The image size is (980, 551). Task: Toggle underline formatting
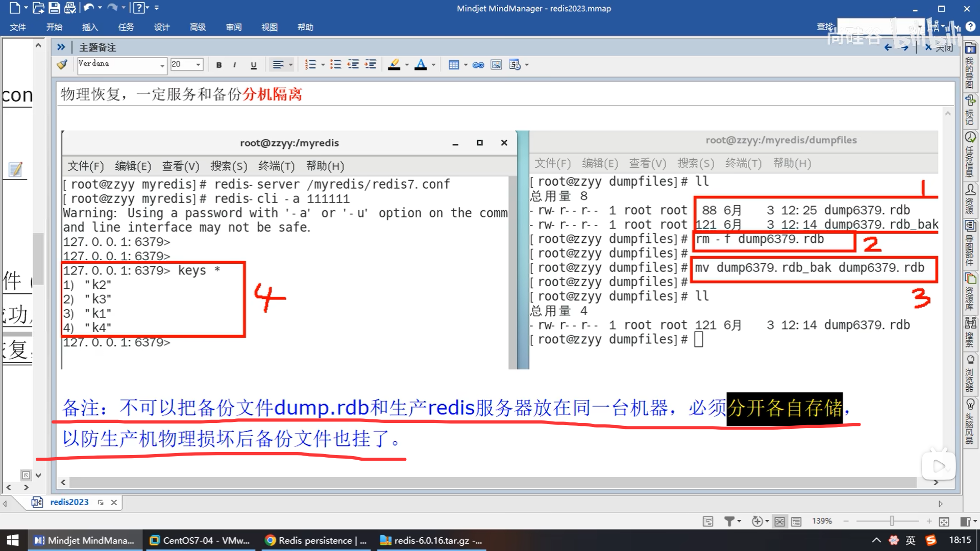[x=254, y=65]
